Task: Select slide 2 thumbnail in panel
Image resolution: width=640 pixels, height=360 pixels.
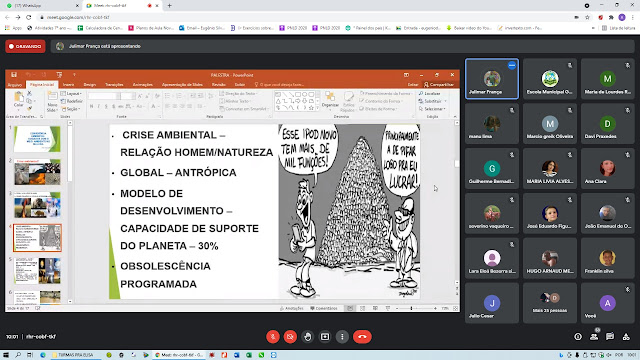Action: (37, 172)
